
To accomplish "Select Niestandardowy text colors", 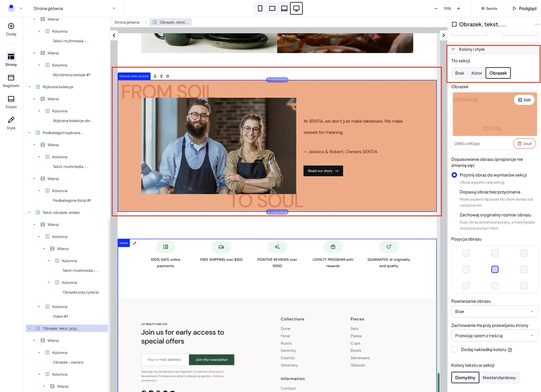I will tap(499, 377).
